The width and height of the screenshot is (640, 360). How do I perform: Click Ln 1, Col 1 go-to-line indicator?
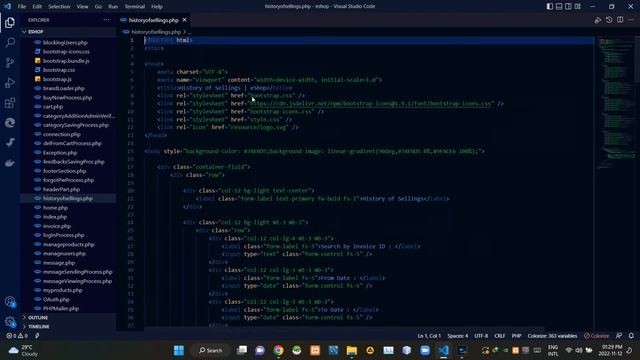click(x=429, y=336)
